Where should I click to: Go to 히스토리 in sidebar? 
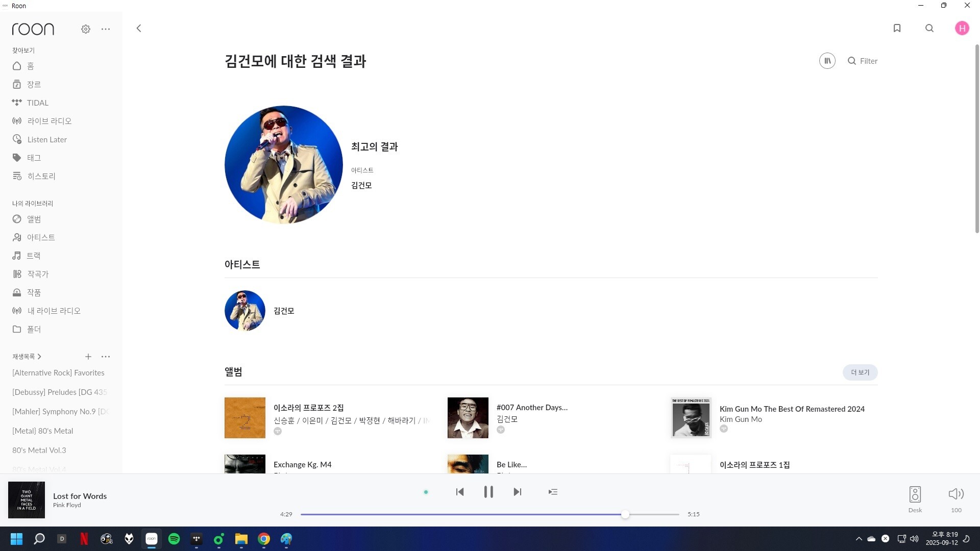click(41, 176)
